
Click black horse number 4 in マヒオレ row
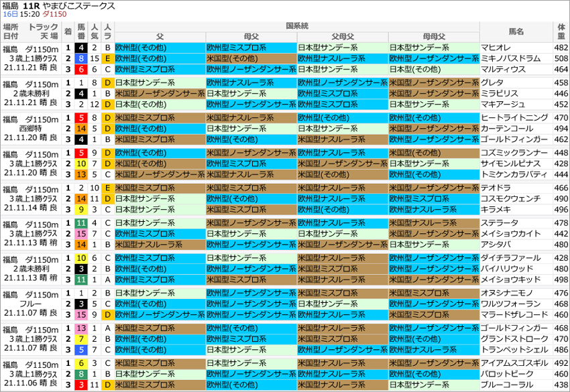(81, 48)
